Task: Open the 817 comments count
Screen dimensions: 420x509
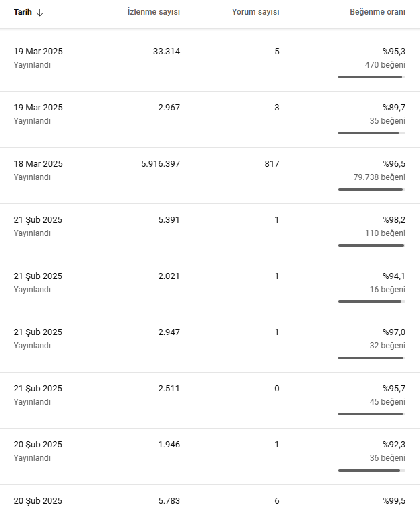Action: coord(272,164)
